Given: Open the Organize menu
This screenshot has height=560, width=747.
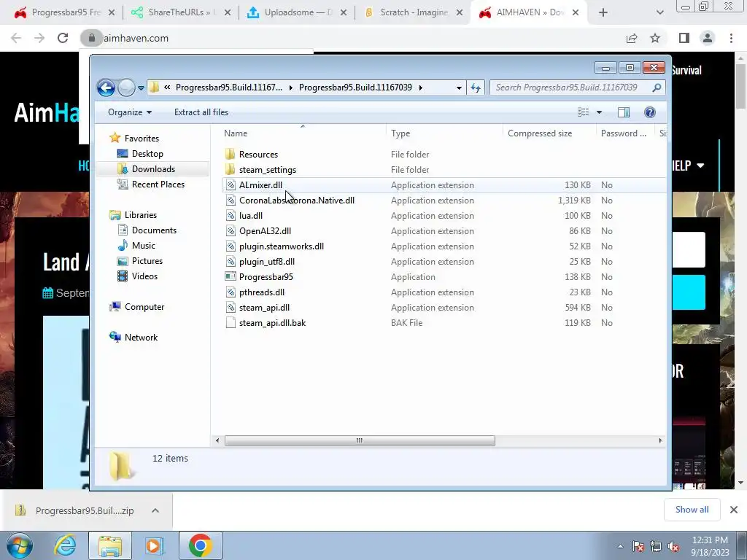Looking at the screenshot, I should (x=130, y=112).
